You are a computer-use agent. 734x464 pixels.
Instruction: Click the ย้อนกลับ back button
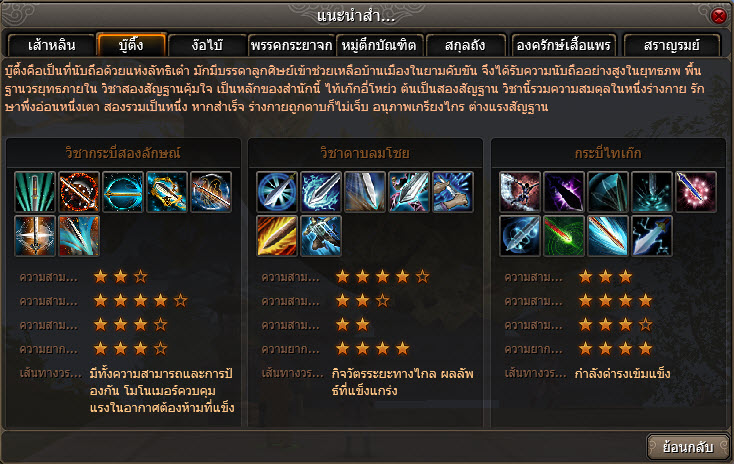click(x=688, y=447)
